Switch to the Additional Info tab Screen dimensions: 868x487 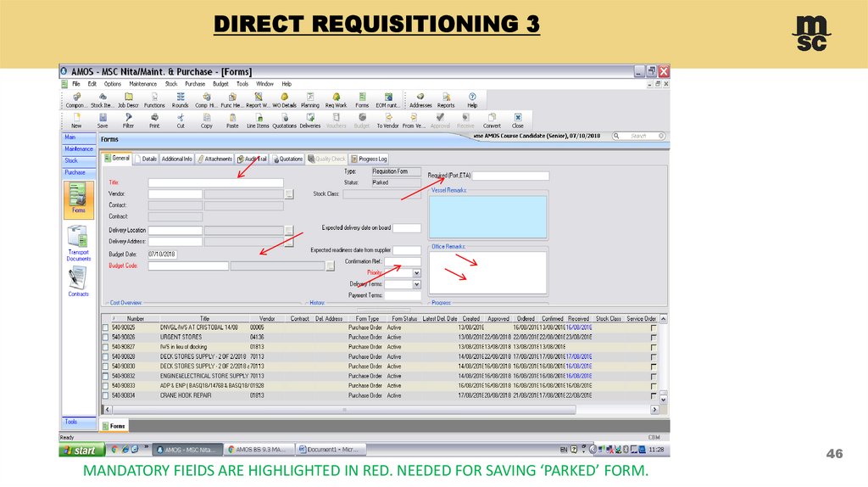(x=176, y=159)
